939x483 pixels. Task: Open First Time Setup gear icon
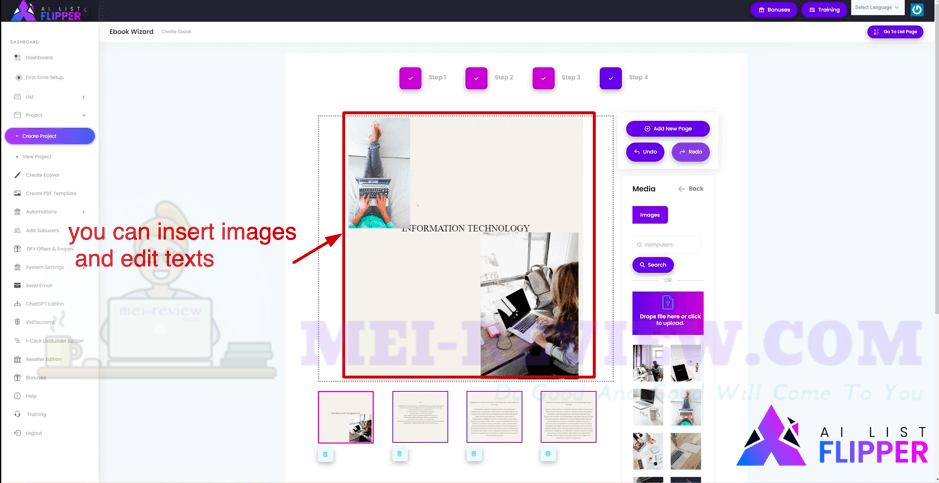[18, 77]
